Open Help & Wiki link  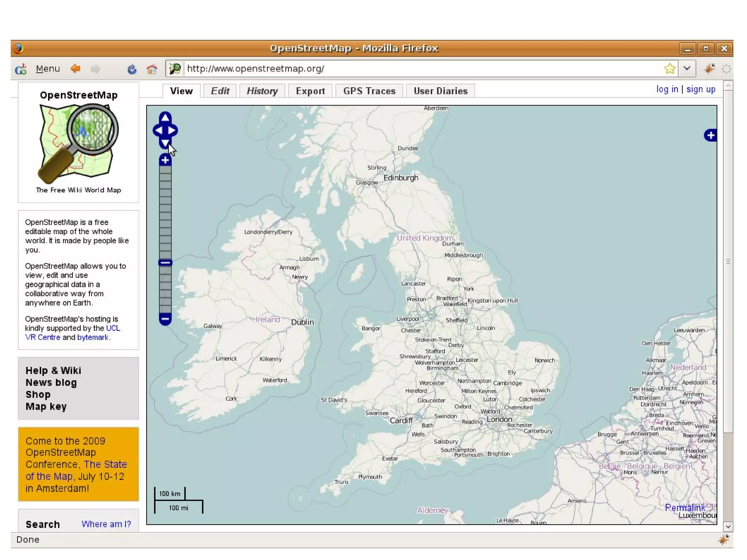53,371
